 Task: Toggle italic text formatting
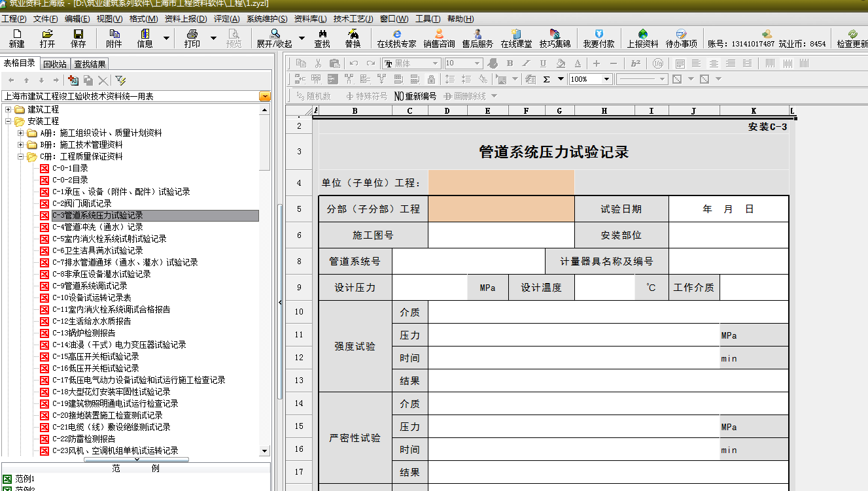pyautogui.click(x=527, y=63)
